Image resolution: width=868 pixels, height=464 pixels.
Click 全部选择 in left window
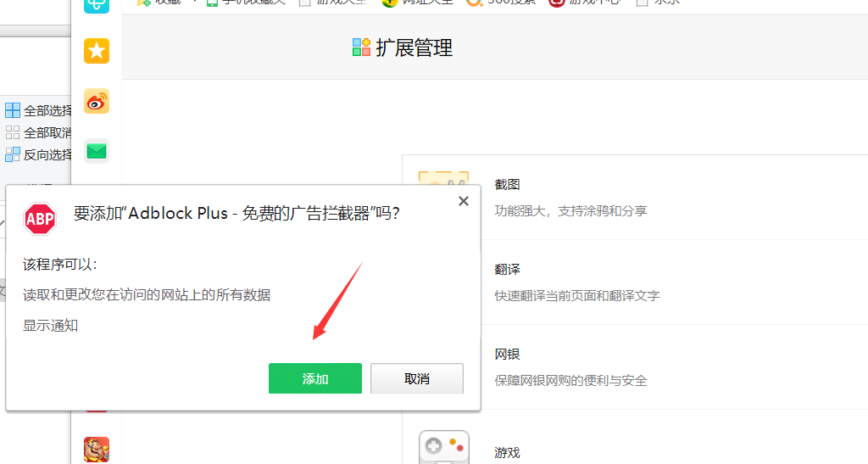point(47,111)
